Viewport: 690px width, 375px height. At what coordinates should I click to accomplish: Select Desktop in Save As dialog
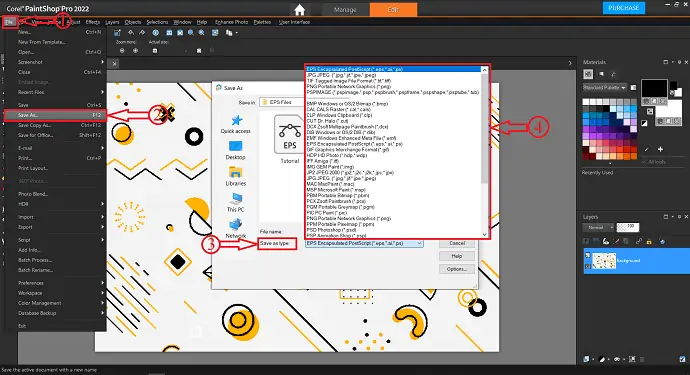click(235, 151)
